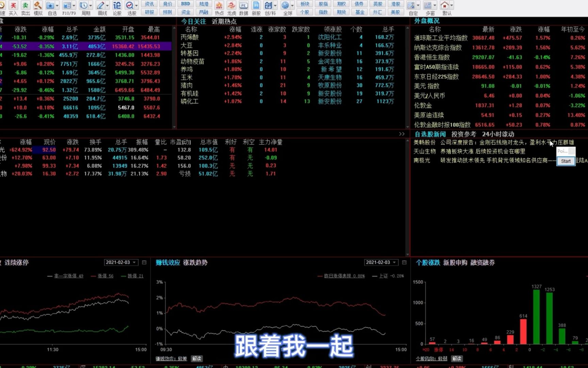
Task: Switch to the 融资融券 tab
Action: point(483,263)
